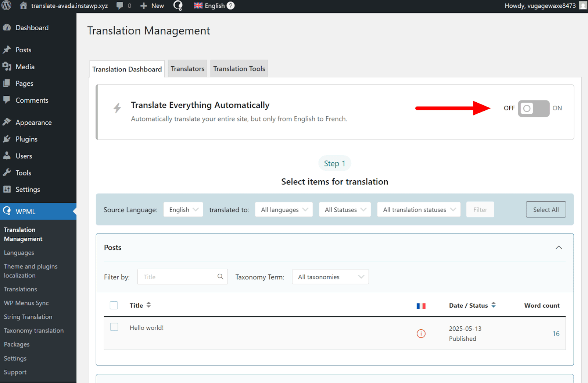Open Dashboard from the sidebar
Screen dimensions: 588x383
(x=32, y=28)
